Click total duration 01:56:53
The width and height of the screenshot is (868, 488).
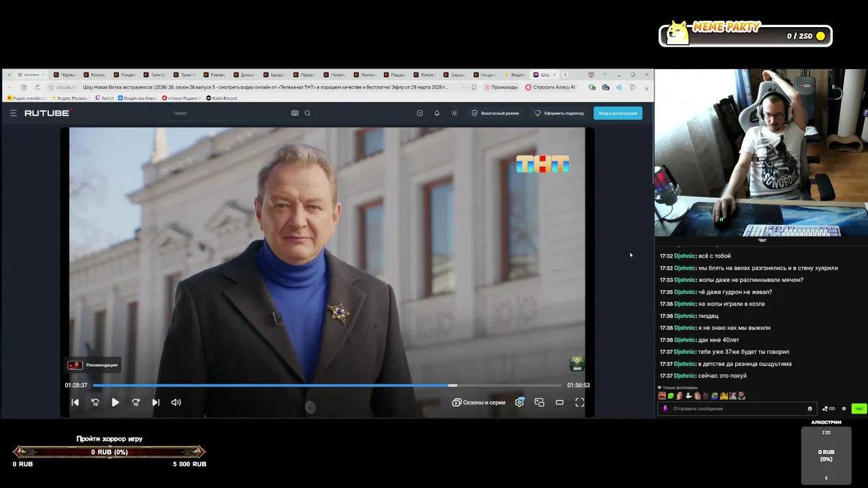(578, 385)
